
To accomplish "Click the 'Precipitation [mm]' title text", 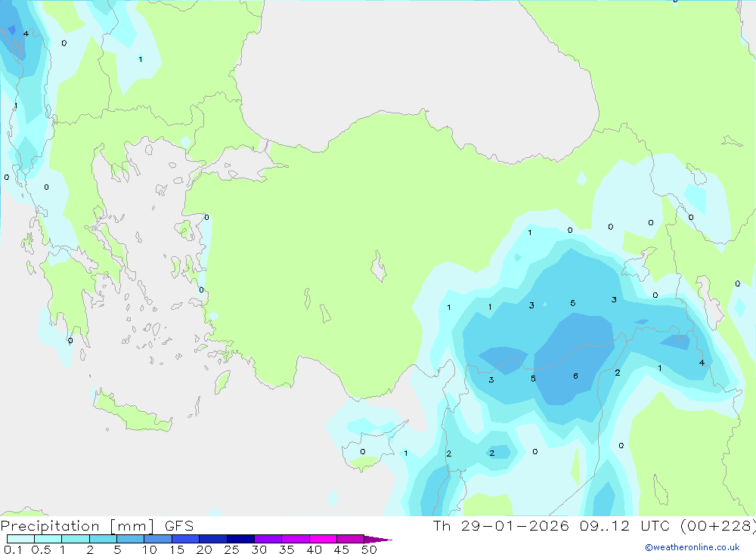I will 77,526.
